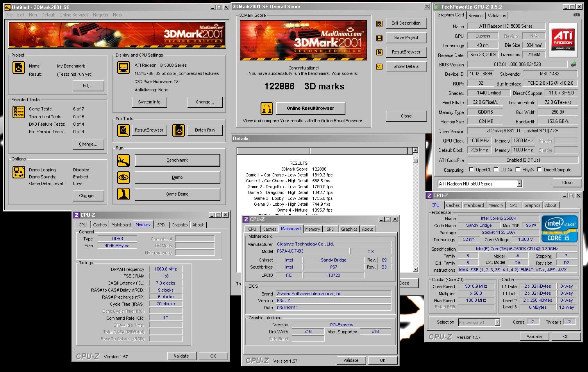Screen dimensions: 588x372
Task: Click the Game Demo joystick icon
Action: (x=123, y=194)
